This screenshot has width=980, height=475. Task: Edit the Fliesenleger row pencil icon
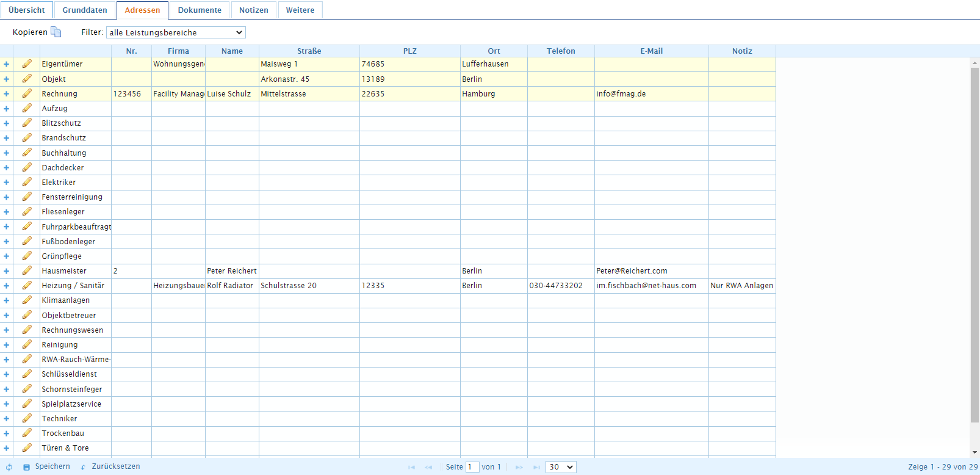(x=27, y=211)
